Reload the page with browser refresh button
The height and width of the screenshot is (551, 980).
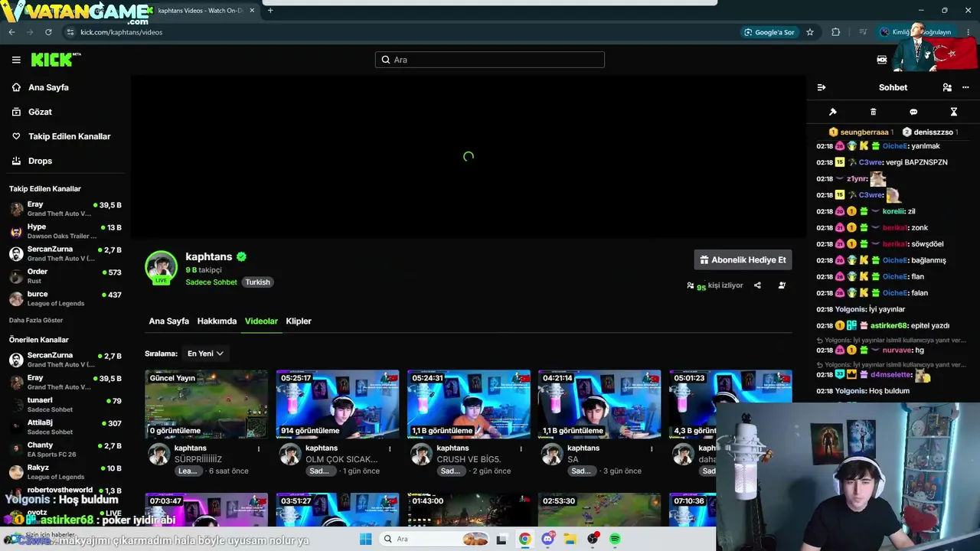[48, 32]
